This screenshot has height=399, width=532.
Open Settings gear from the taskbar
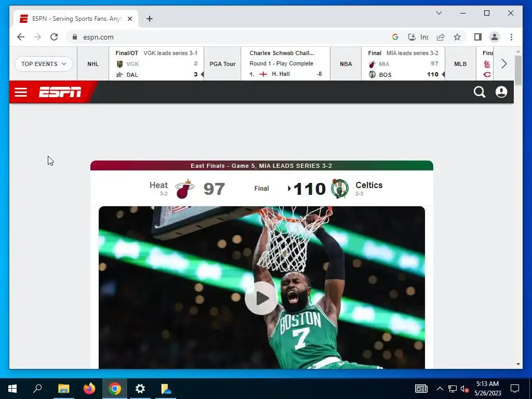(x=140, y=389)
